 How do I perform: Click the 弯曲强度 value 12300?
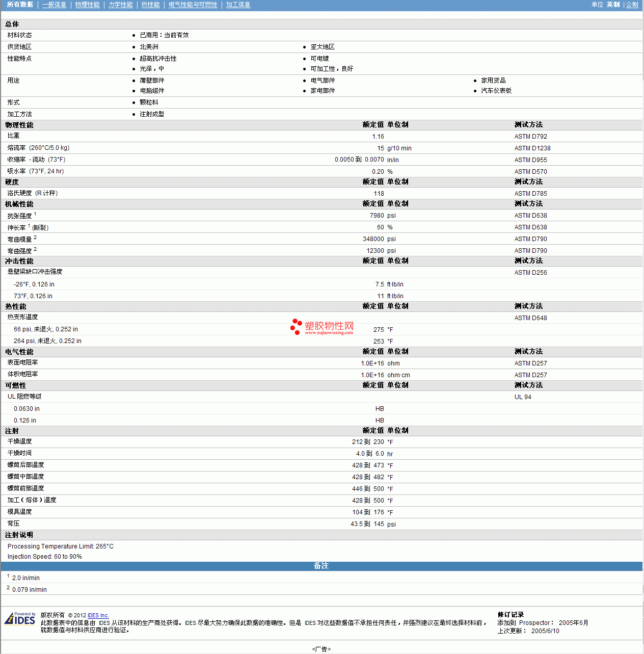[x=375, y=251]
